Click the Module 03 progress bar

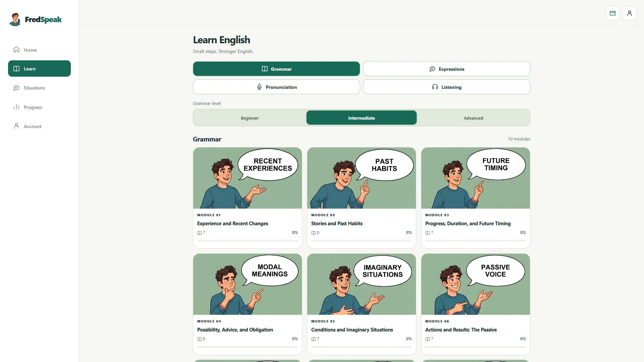click(x=476, y=241)
